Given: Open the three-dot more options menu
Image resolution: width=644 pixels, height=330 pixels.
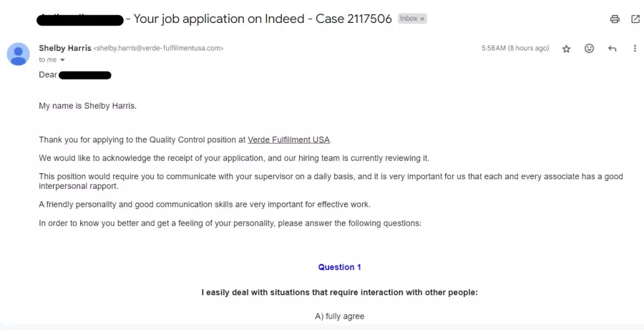Looking at the screenshot, I should point(635,49).
